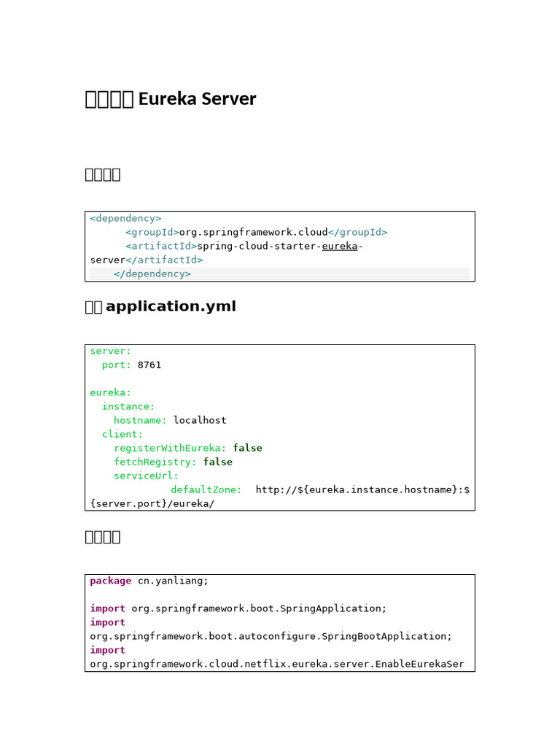Click the 'defaultZone:' key
560x747 pixels.
point(206,489)
